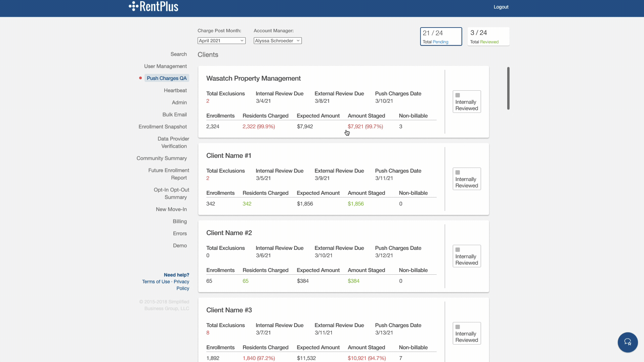This screenshot has width=644, height=362.
Task: Click the Need help? link
Action: 176,275
